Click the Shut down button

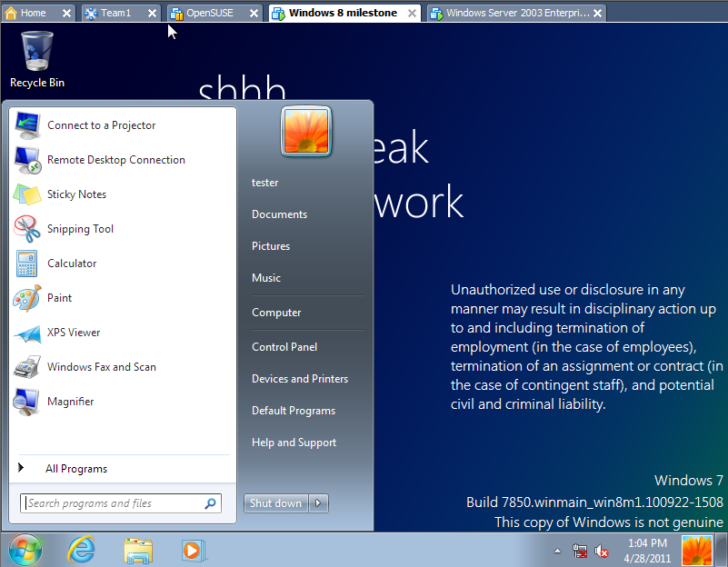pos(275,503)
